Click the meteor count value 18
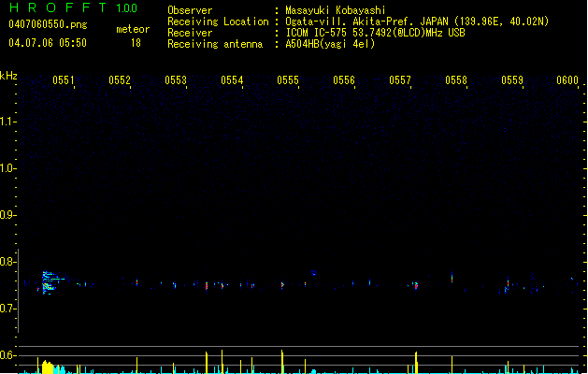 [136, 43]
